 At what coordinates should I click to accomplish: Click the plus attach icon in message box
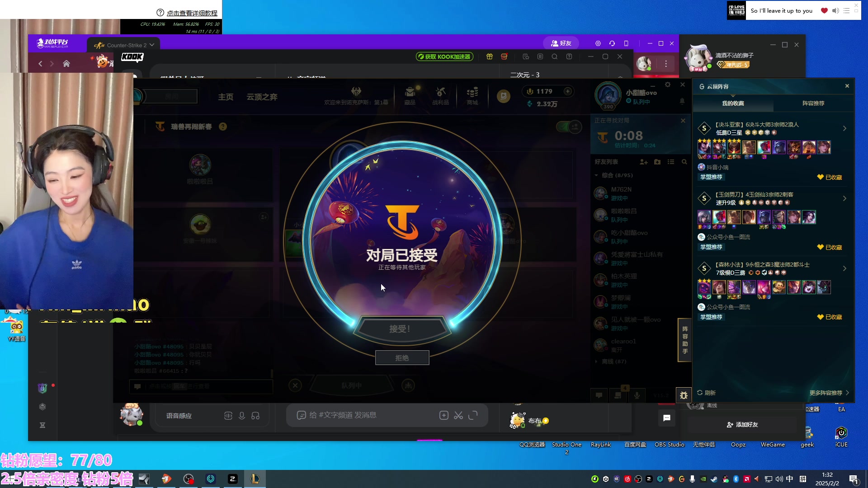tap(444, 415)
